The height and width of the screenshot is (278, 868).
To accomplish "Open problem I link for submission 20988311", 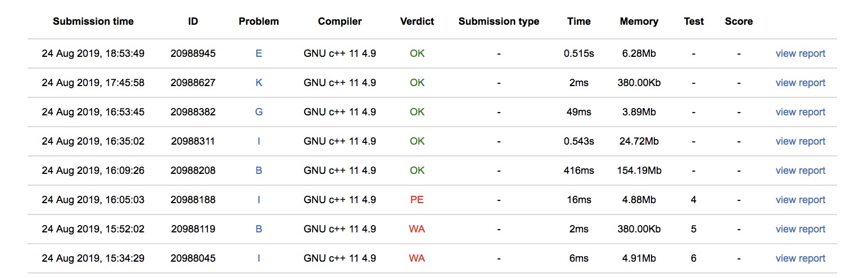I will point(259,141).
